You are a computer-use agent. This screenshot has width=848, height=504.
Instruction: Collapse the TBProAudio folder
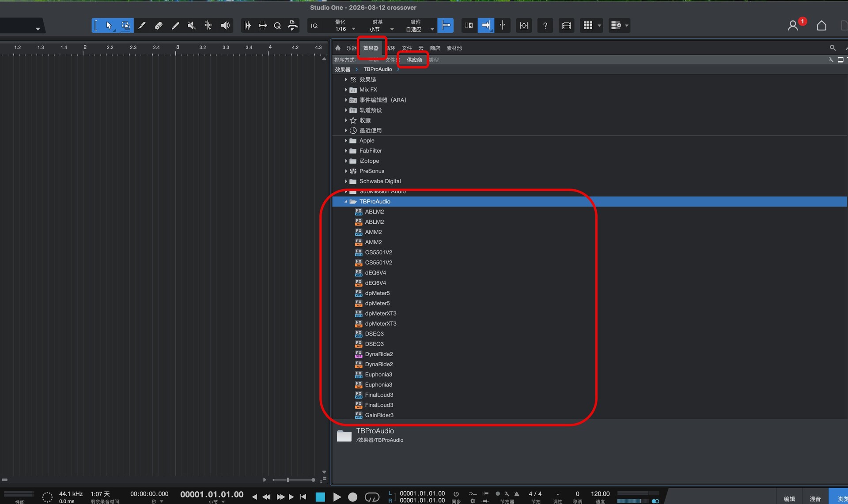pyautogui.click(x=346, y=202)
